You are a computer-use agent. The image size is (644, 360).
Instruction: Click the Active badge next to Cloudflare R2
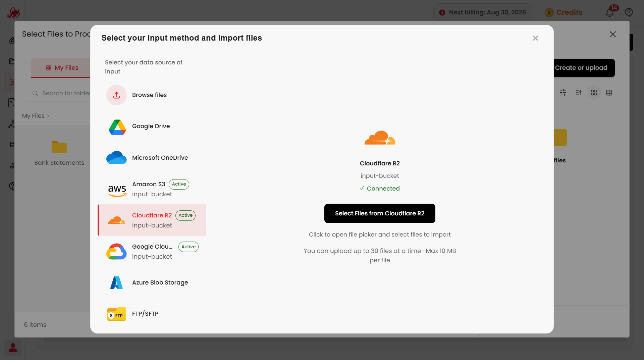point(185,215)
